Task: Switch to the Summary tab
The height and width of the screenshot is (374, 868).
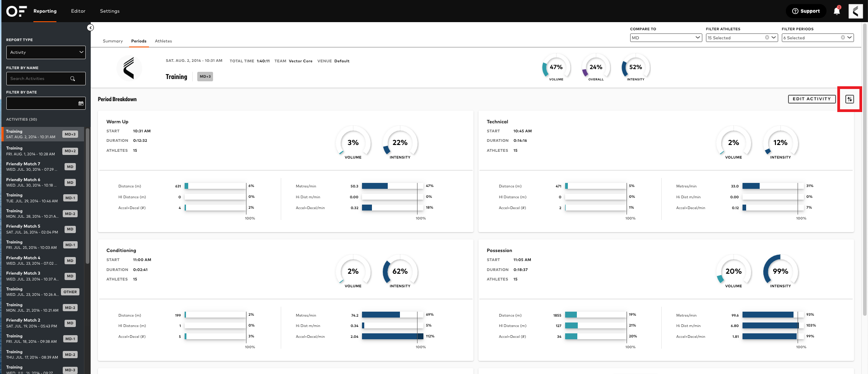Action: [112, 41]
